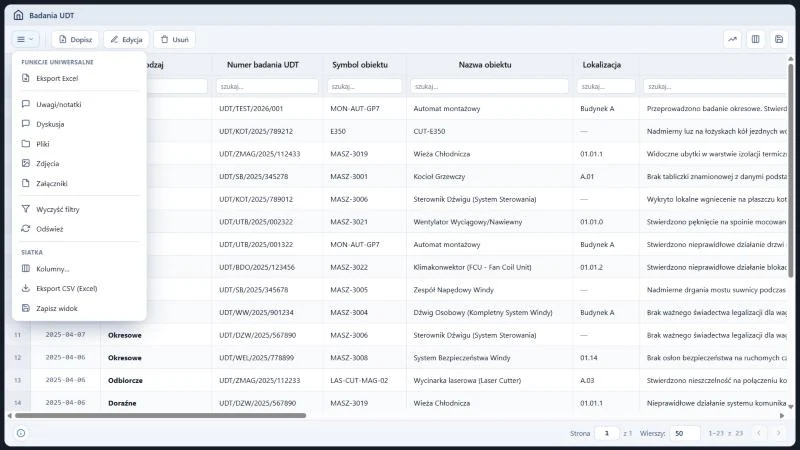Click cell UDT/KOT/2025/789212
The height and width of the screenshot is (450, 800).
(256, 131)
